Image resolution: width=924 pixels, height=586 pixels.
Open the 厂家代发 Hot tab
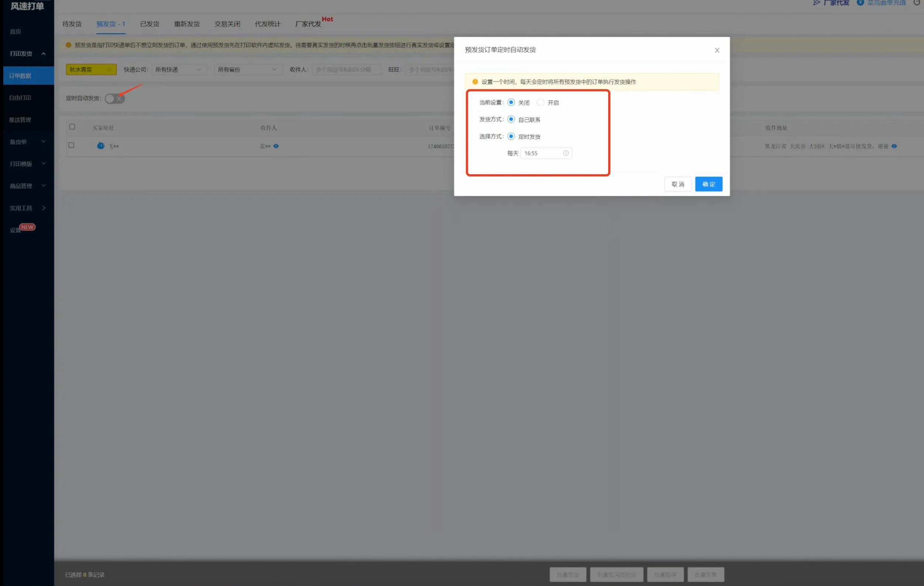(308, 24)
